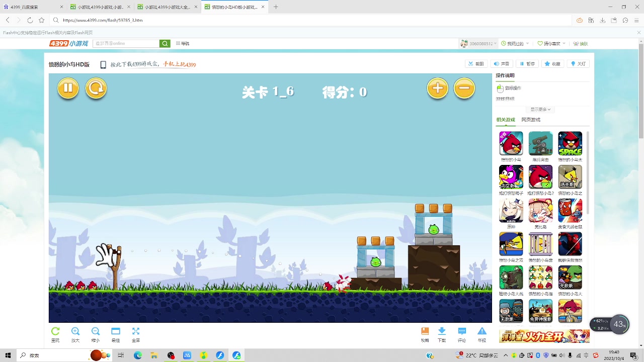644x362 pixels.
Task: Open the 攻略 game guide
Action: (425, 334)
